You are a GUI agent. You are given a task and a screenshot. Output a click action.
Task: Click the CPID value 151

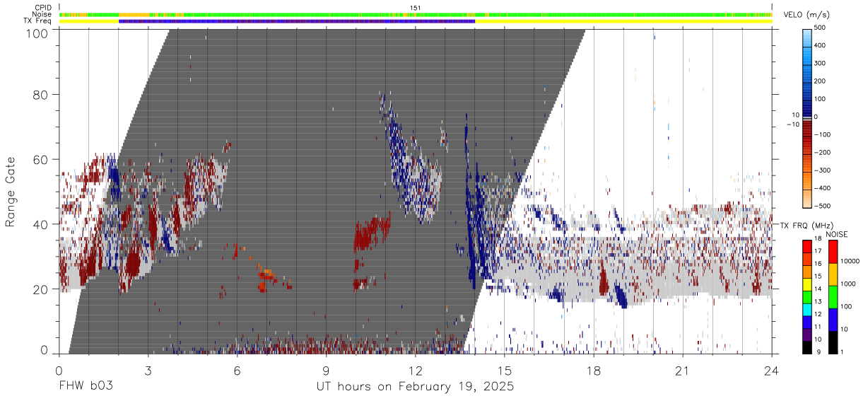pyautogui.click(x=416, y=8)
